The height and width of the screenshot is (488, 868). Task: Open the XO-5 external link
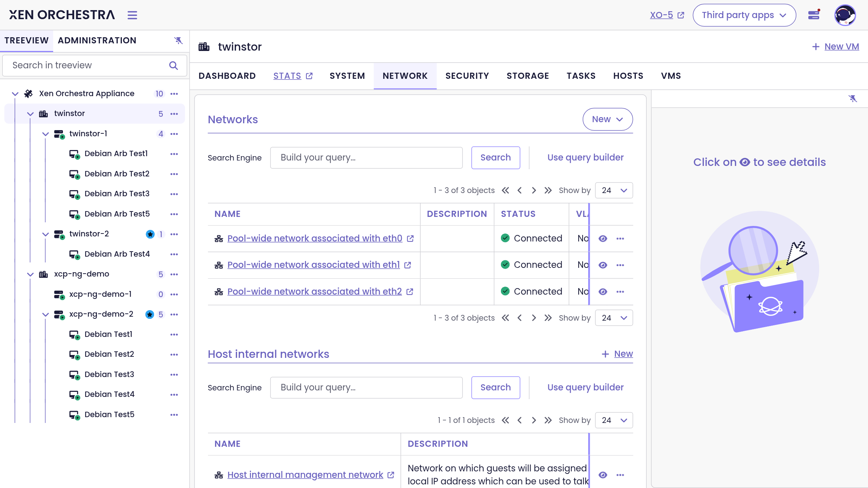click(667, 15)
